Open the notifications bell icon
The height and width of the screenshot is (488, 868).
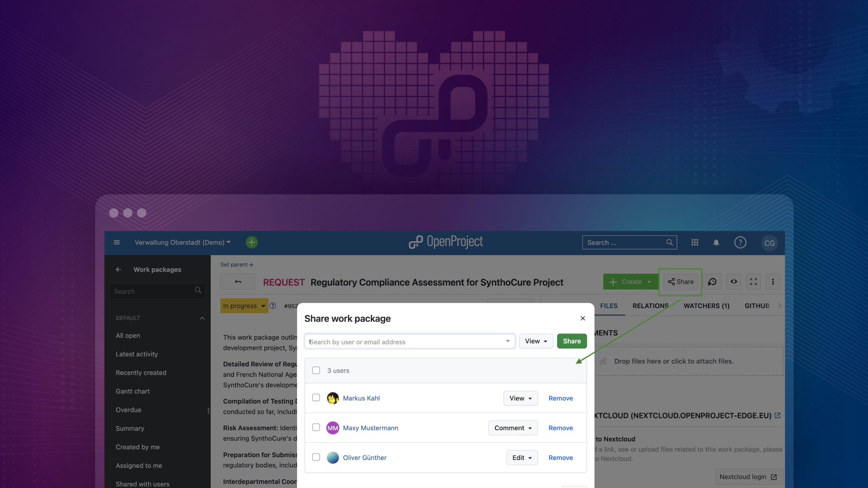coord(716,243)
